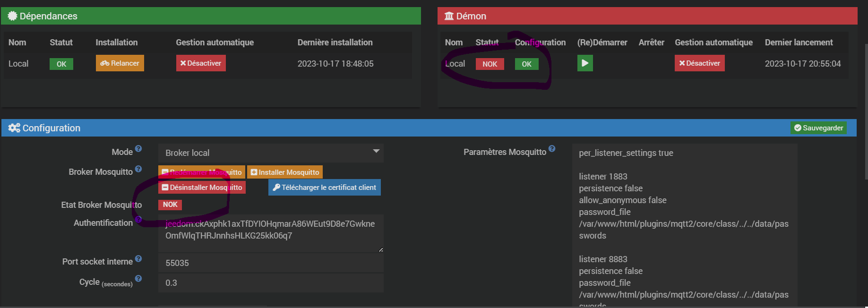Click the green play button to restart daemon

pyautogui.click(x=585, y=63)
